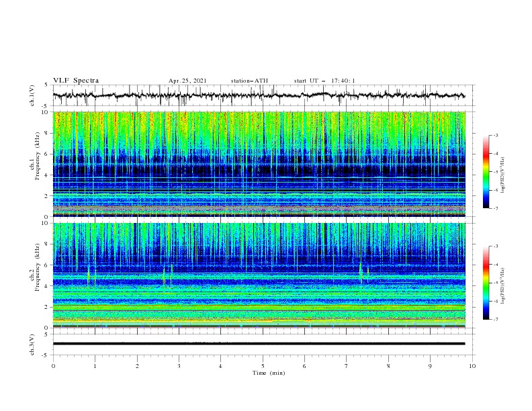532x411 pixels.
Task: Click the "3" tick on the time axis
Action: click(179, 366)
